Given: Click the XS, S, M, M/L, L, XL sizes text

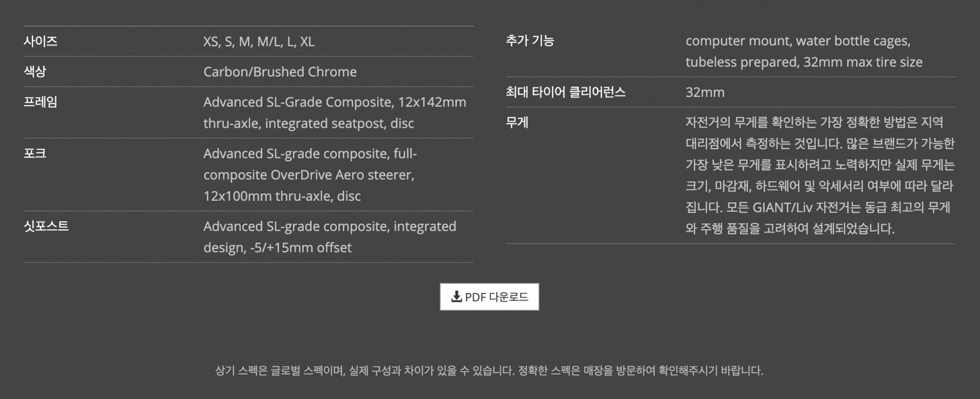Looking at the screenshot, I should point(259,41).
